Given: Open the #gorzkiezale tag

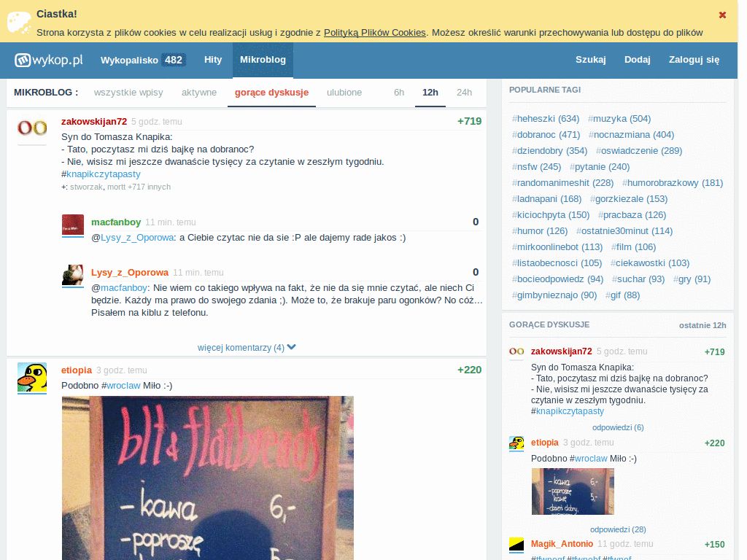Looking at the screenshot, I should pos(629,198).
